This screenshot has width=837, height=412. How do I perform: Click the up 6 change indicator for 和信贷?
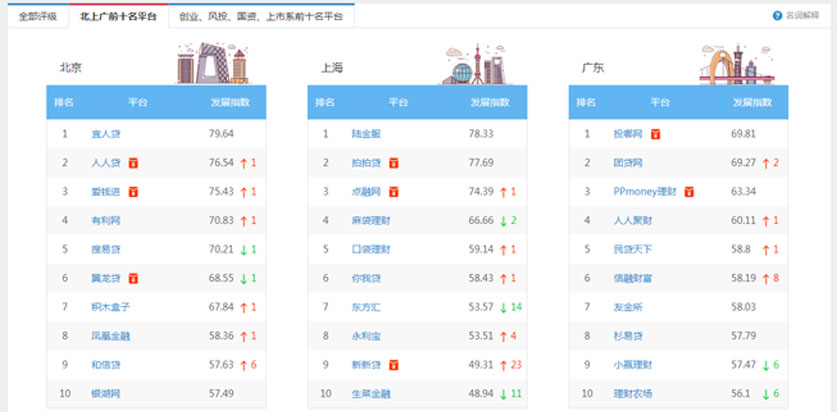click(248, 365)
